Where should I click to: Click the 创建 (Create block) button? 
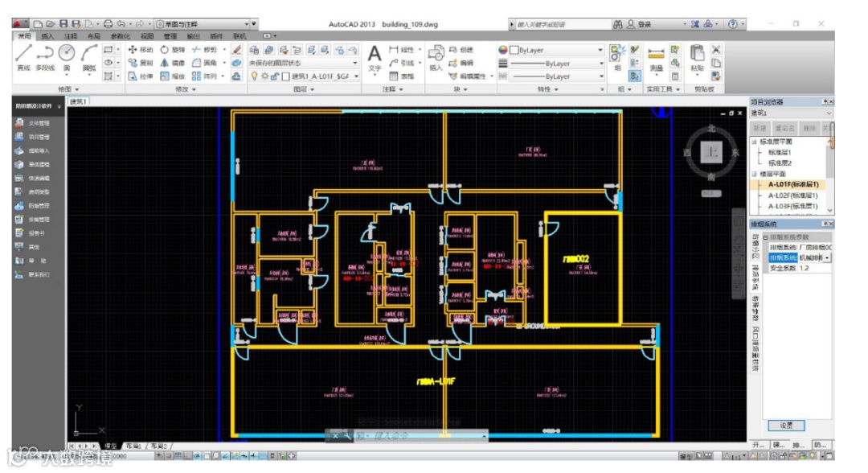(461, 50)
